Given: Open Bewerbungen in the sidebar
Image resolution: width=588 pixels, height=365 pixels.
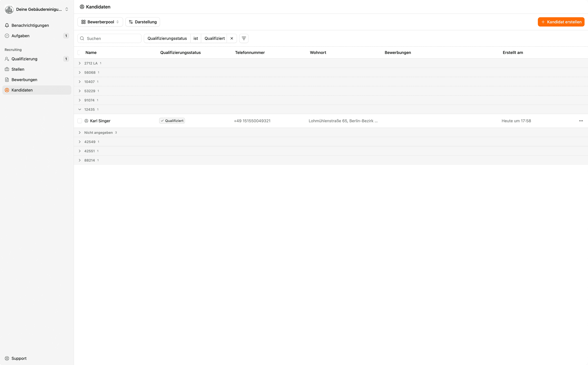Looking at the screenshot, I should tap(24, 80).
